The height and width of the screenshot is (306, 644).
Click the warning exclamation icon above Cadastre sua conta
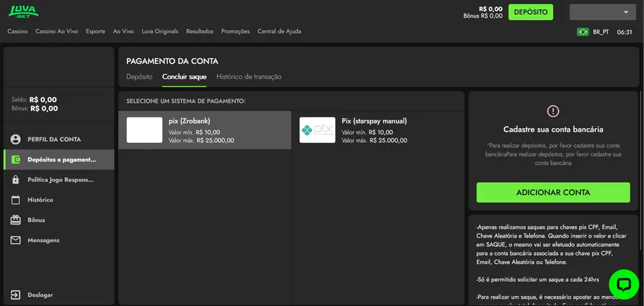(x=553, y=111)
